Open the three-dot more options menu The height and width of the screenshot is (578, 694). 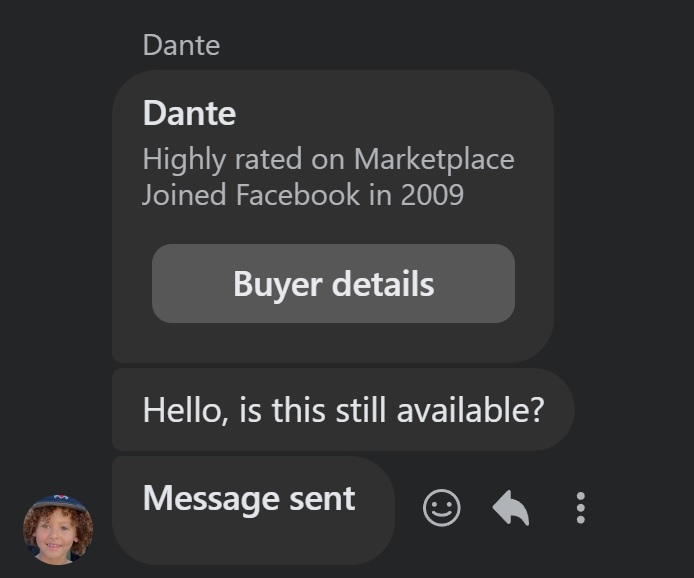[580, 508]
